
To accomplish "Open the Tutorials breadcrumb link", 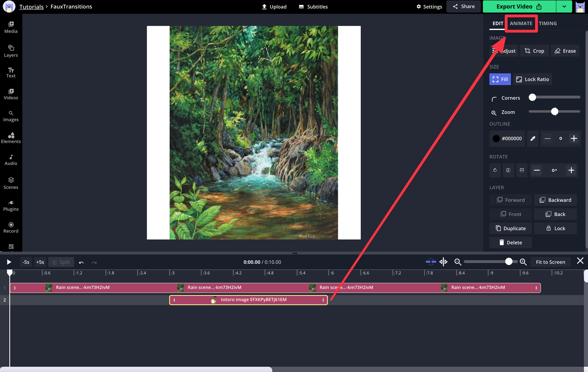I will pos(31,7).
